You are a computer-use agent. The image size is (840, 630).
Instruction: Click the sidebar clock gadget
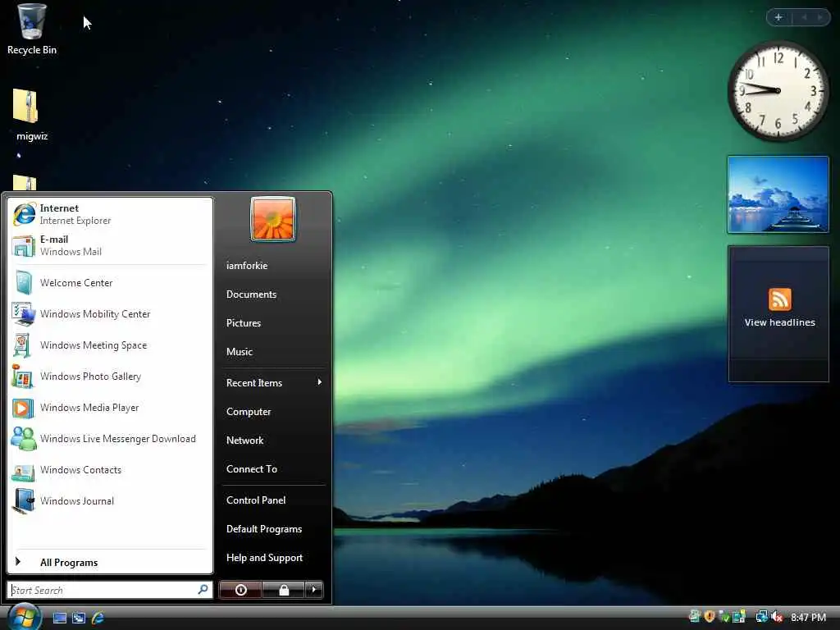tap(778, 91)
